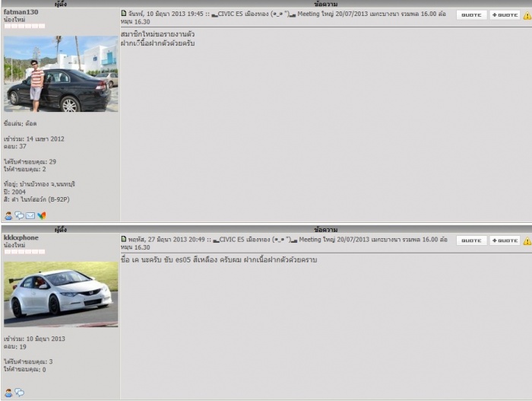Report kkkxphone's post with warning icon
This screenshot has height=401, width=532.
(527, 241)
